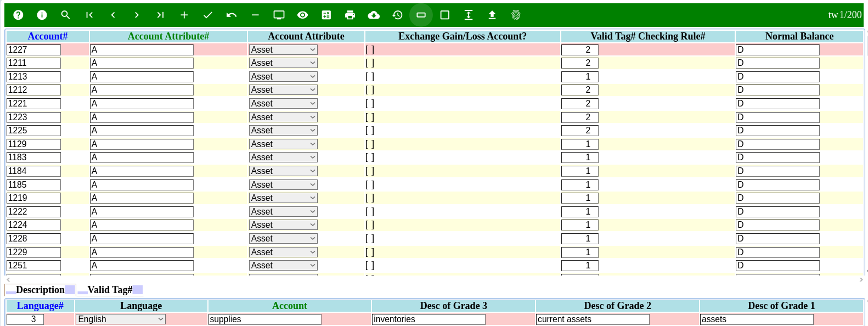Open the help question mark icon
This screenshot has height=326, width=868.
coord(18,15)
